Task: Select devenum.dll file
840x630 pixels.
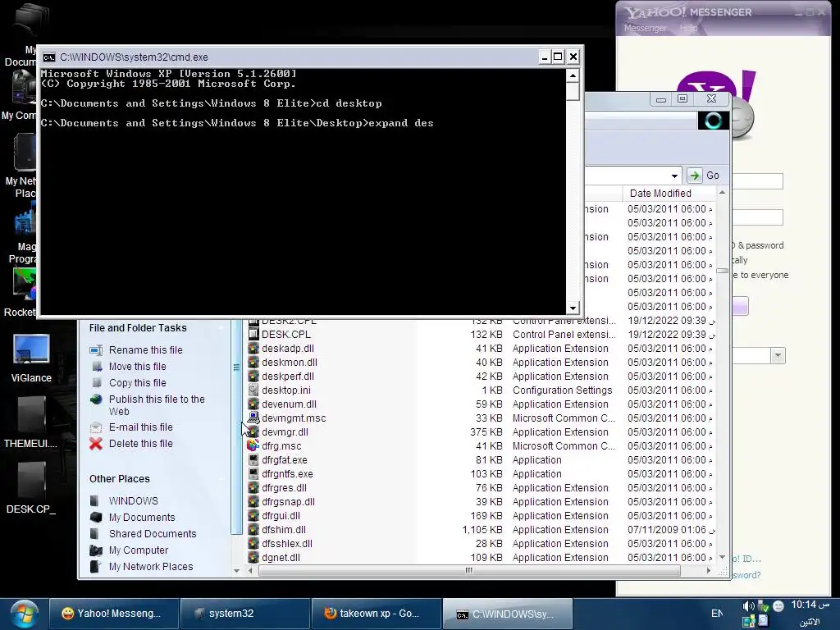Action: click(289, 404)
